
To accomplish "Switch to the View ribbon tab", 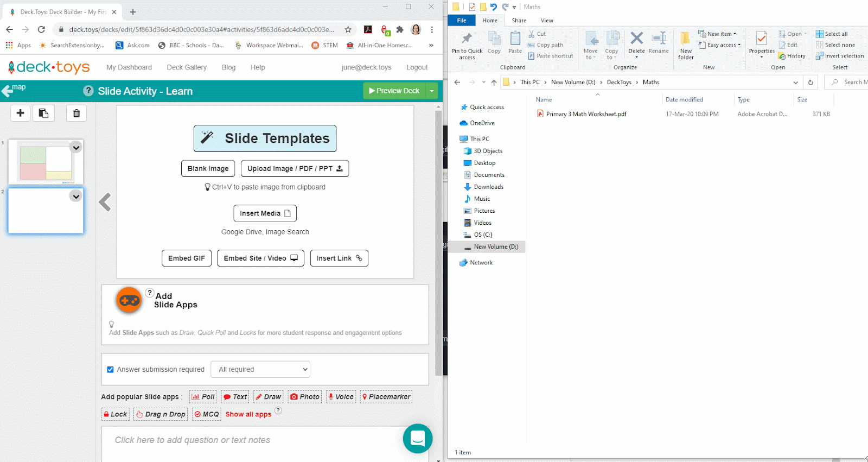I will click(547, 21).
